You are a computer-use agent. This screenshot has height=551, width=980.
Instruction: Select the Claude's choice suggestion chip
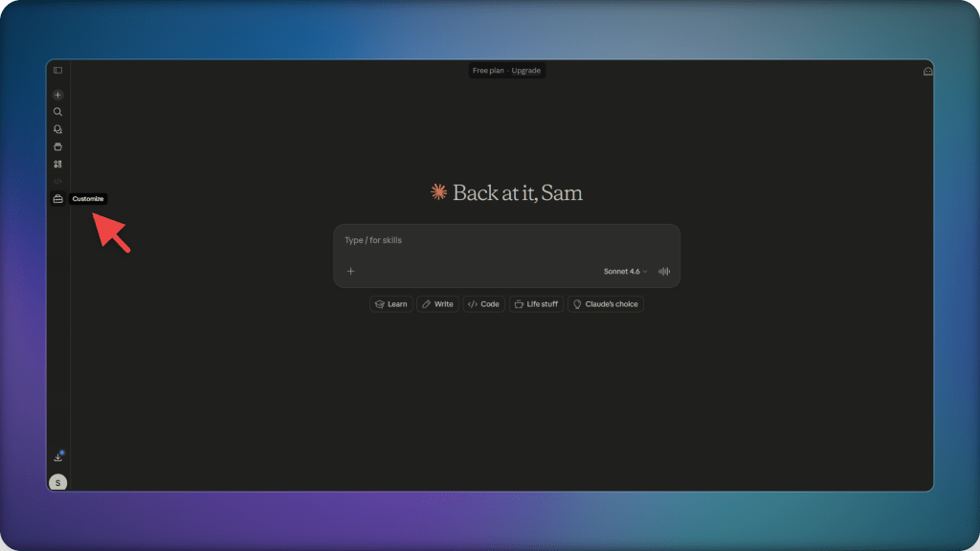coord(606,304)
